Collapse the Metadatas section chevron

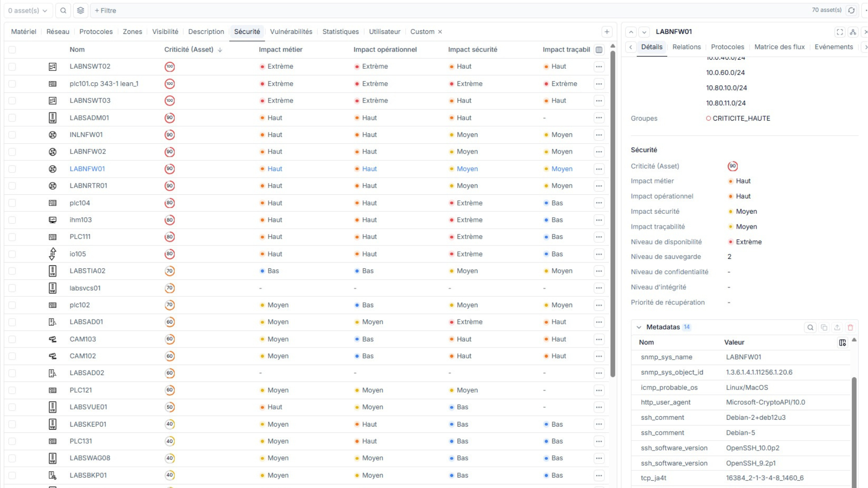(x=639, y=327)
